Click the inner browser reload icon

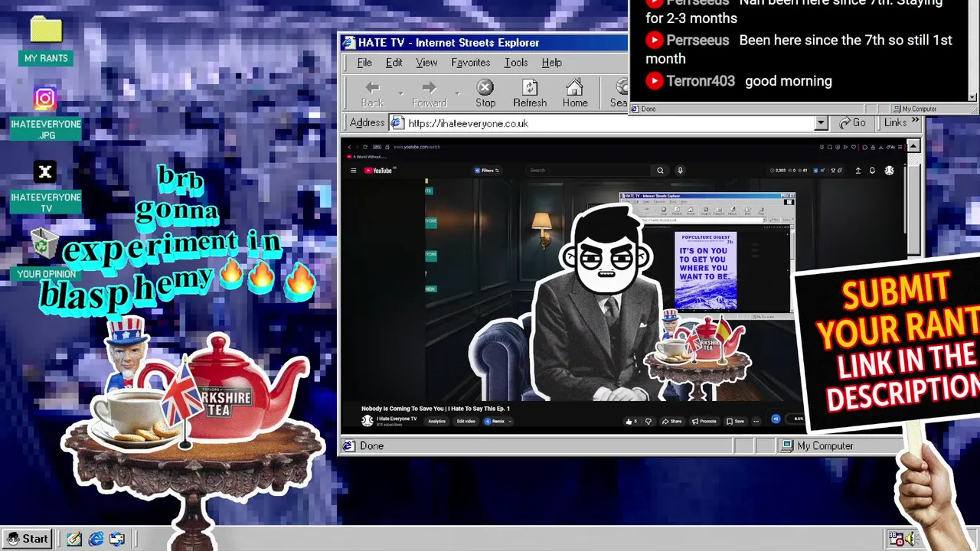364,147
